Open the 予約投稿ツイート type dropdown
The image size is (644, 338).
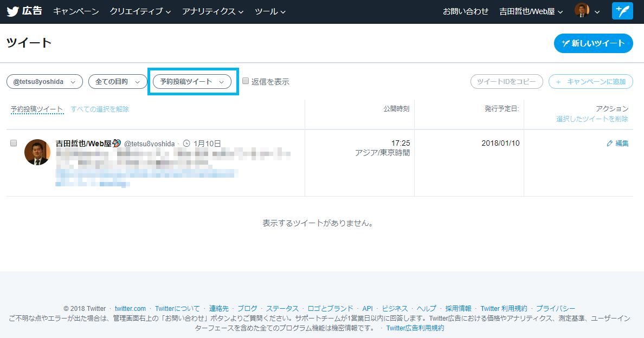[x=192, y=81]
